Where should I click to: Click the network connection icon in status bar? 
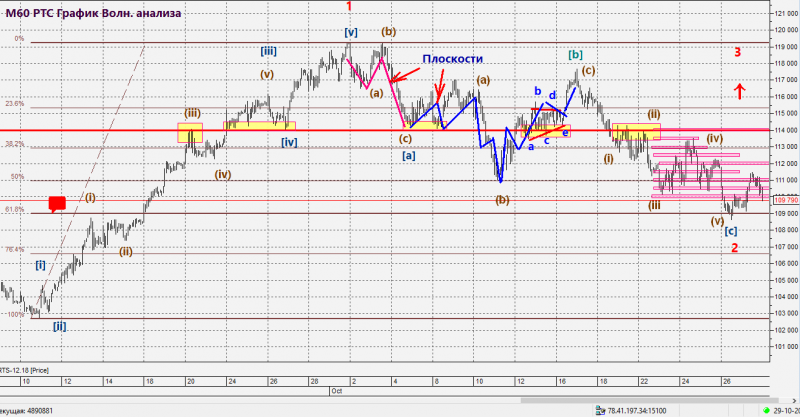coord(601,410)
